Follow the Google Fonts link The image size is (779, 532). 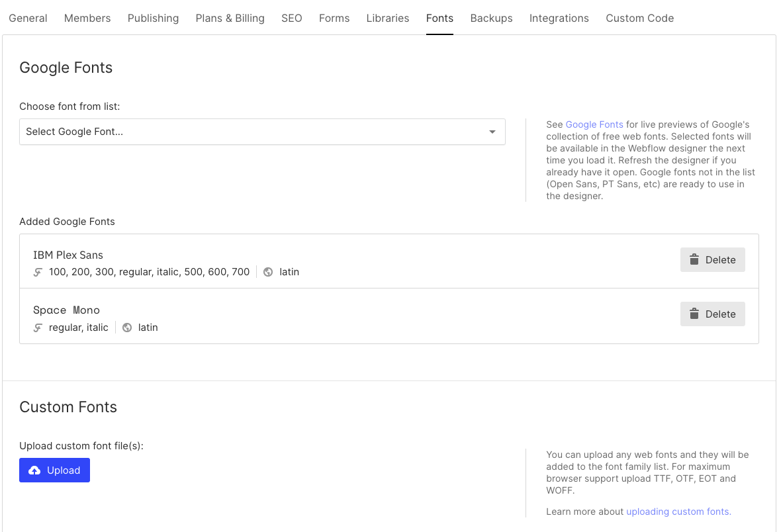click(x=594, y=124)
